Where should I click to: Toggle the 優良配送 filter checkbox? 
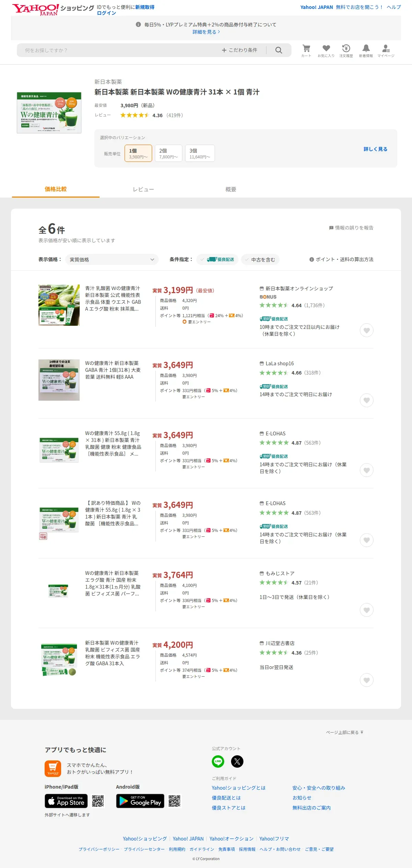point(217,259)
